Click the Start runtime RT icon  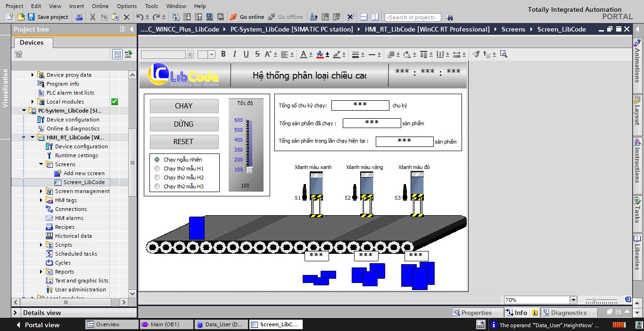coord(221,17)
